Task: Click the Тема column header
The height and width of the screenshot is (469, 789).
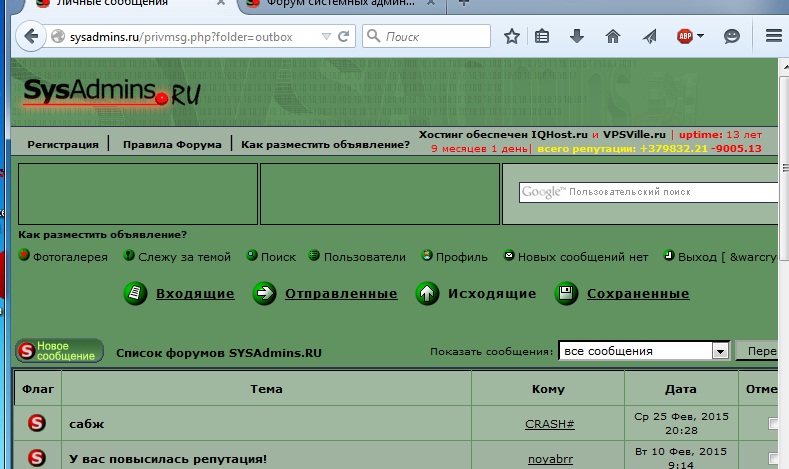Action: point(267,389)
